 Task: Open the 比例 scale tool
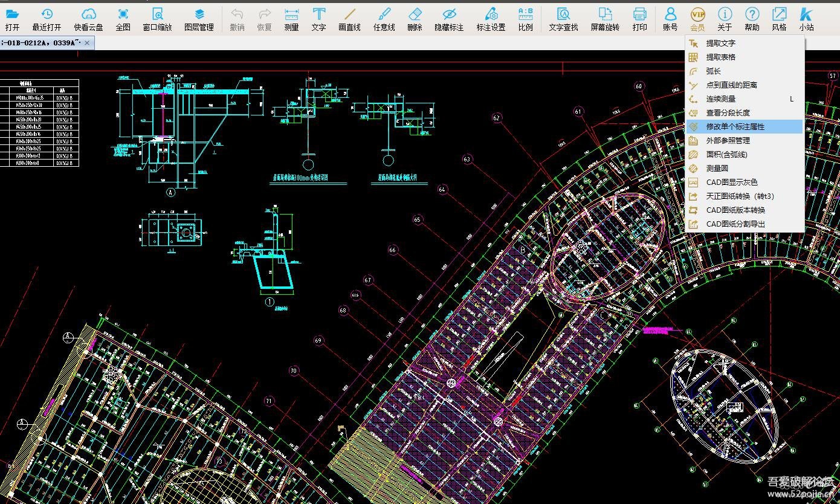tap(525, 19)
